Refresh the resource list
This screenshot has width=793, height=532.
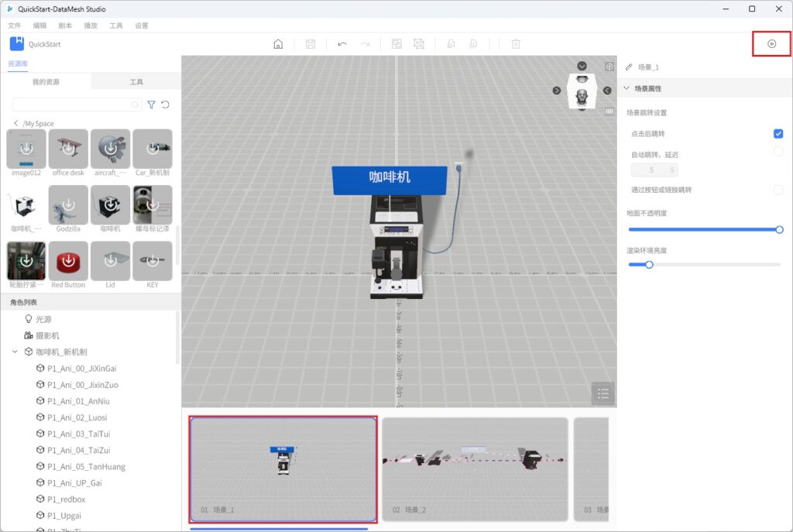point(165,105)
